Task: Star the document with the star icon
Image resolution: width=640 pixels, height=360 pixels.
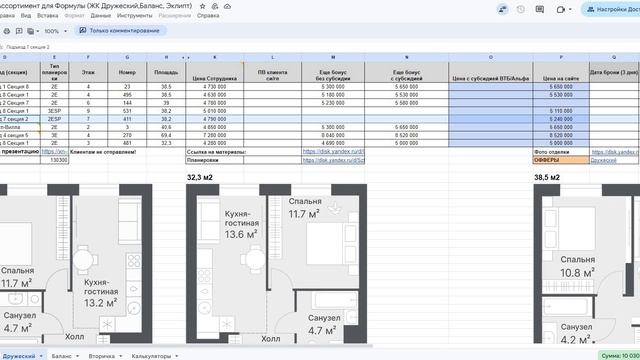Action: [202, 6]
